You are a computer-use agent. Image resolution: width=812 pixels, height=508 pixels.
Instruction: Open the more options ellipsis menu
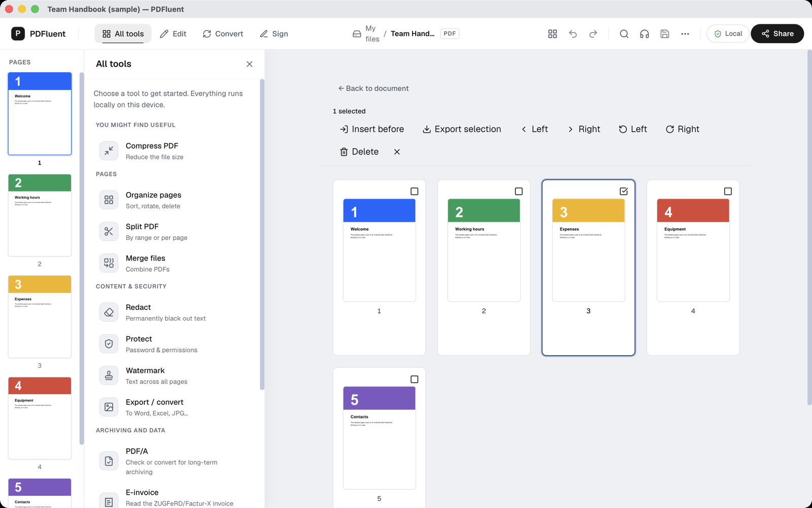coord(685,34)
